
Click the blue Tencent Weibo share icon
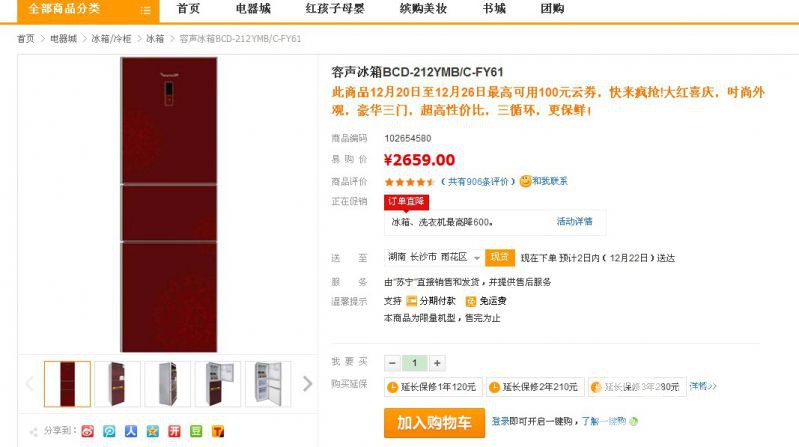coord(109,431)
